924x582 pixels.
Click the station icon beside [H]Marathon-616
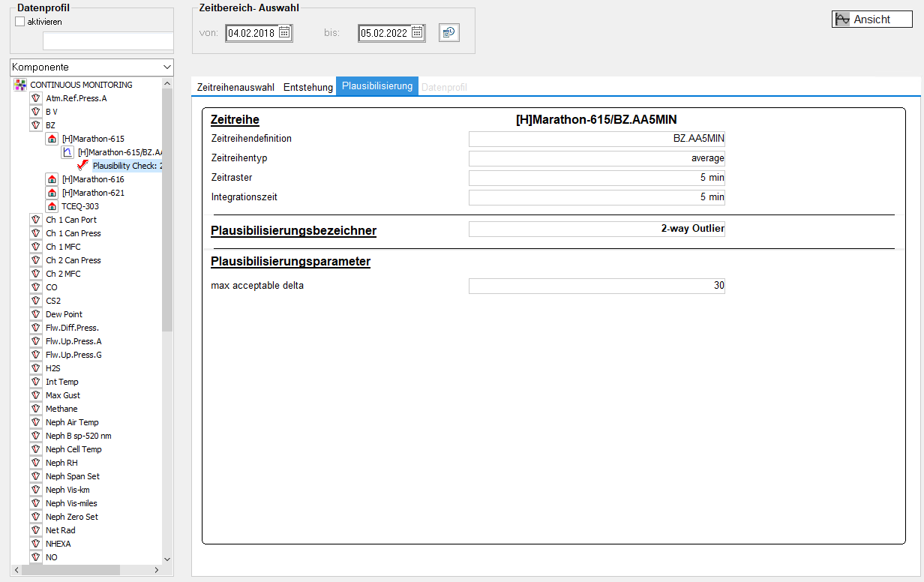52,179
